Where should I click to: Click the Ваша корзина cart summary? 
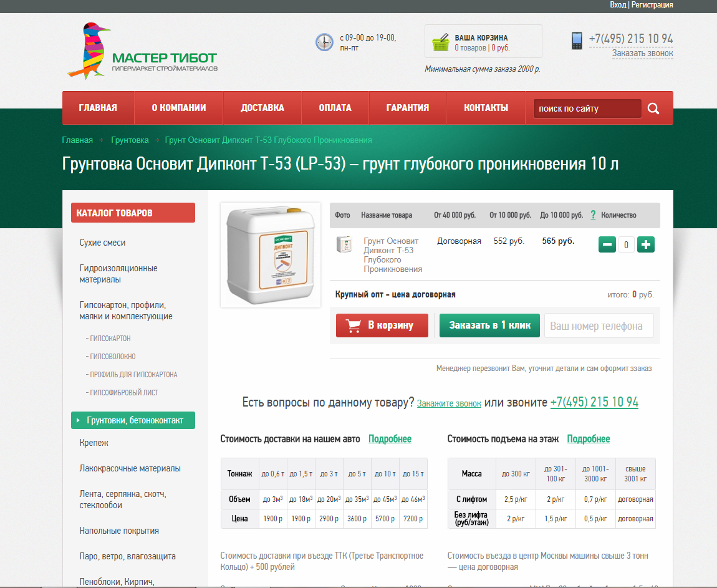click(483, 41)
